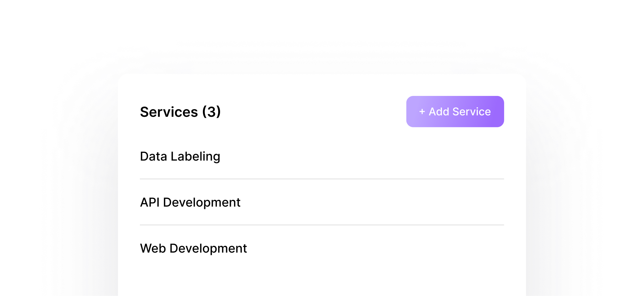The height and width of the screenshot is (296, 644).
Task: Click the word "Service" on the purple button
Action: pos(472,112)
